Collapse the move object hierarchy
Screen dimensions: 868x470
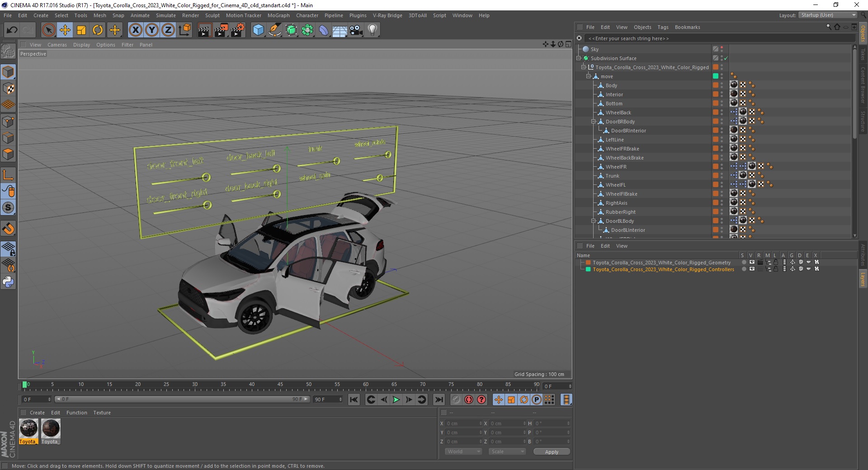(x=589, y=76)
